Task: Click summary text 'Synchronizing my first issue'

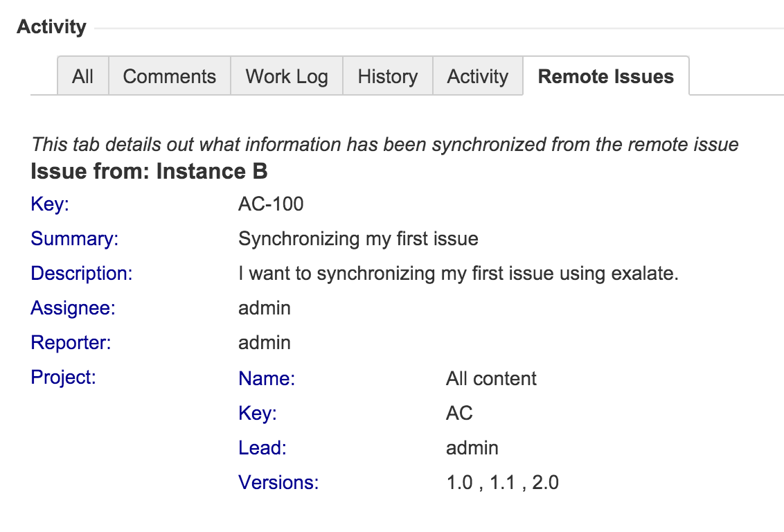Action: [x=358, y=239]
